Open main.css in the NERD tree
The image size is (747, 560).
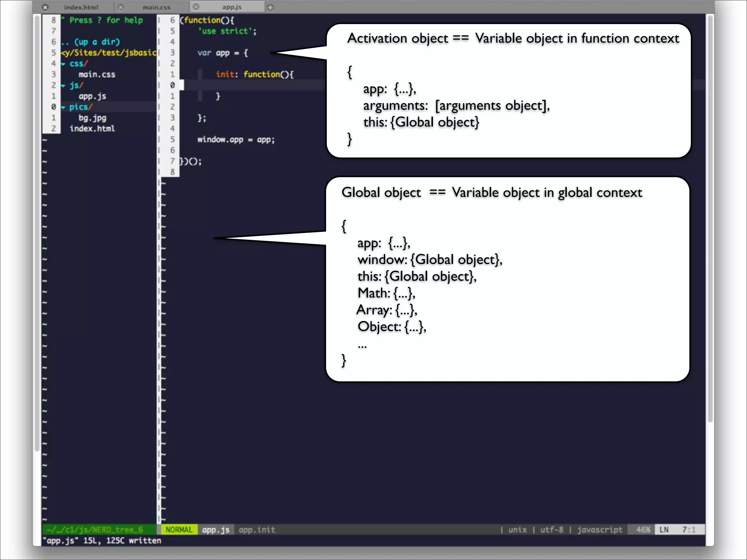click(x=97, y=74)
